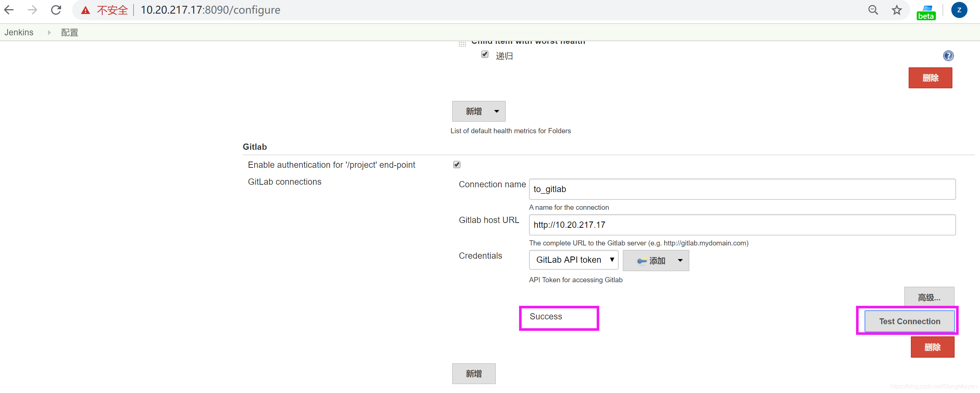Click 'List of default health metrics for Folders' text
Viewport: 980px width, 393px height.
pyautogui.click(x=511, y=131)
